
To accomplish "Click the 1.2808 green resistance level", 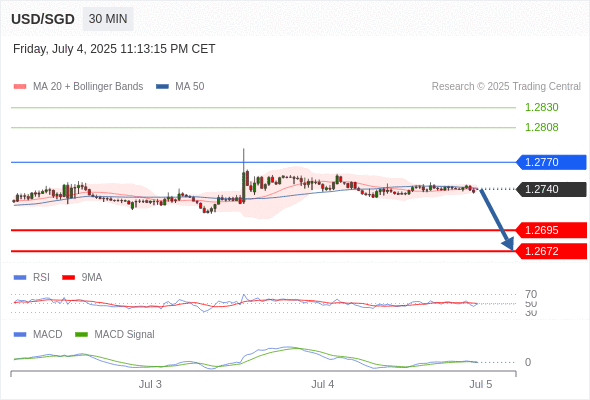I will tap(542, 127).
